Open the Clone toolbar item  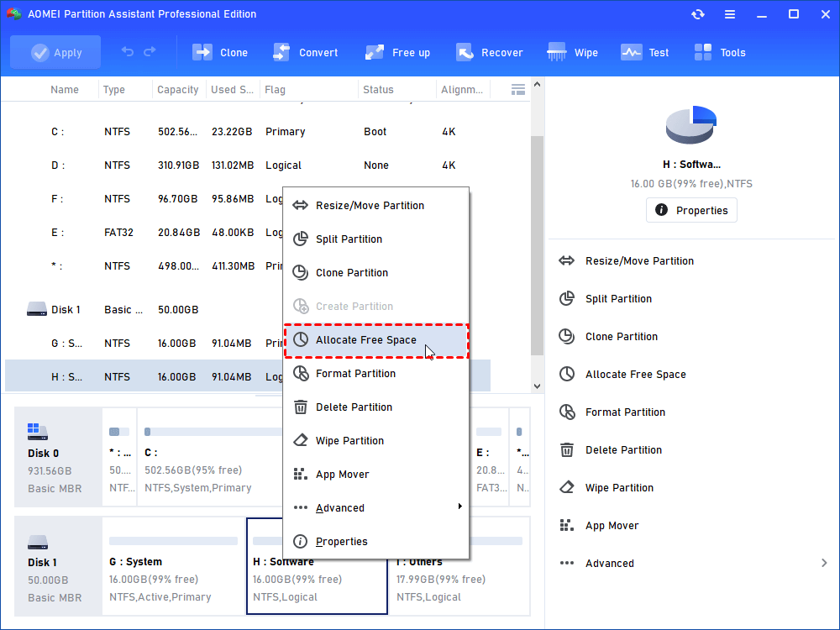pyautogui.click(x=220, y=52)
